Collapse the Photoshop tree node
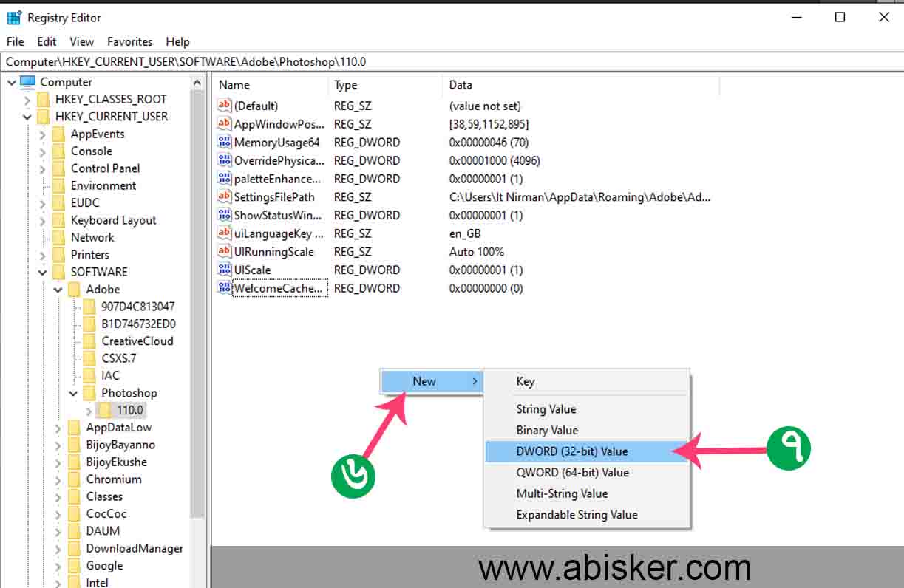 coord(73,393)
